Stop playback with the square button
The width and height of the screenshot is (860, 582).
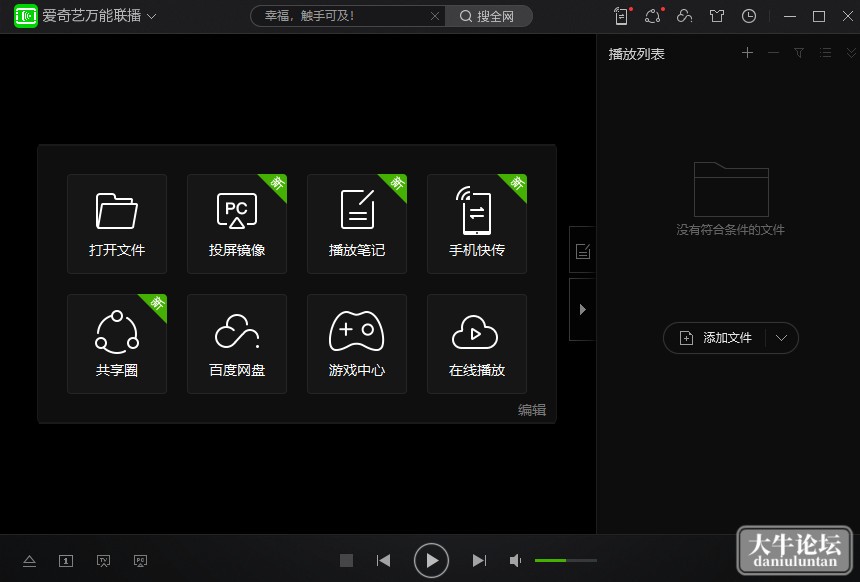click(346, 560)
